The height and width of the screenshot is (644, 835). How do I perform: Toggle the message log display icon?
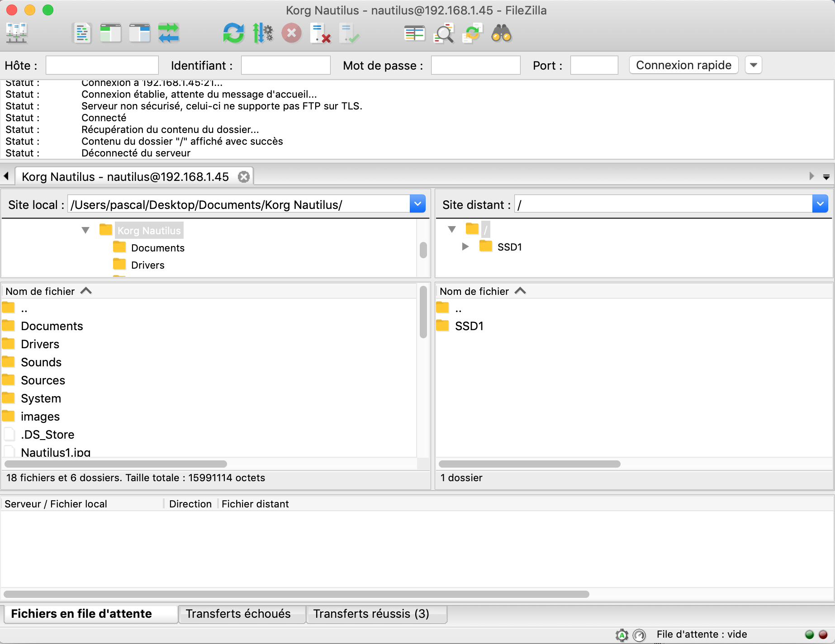pyautogui.click(x=82, y=33)
